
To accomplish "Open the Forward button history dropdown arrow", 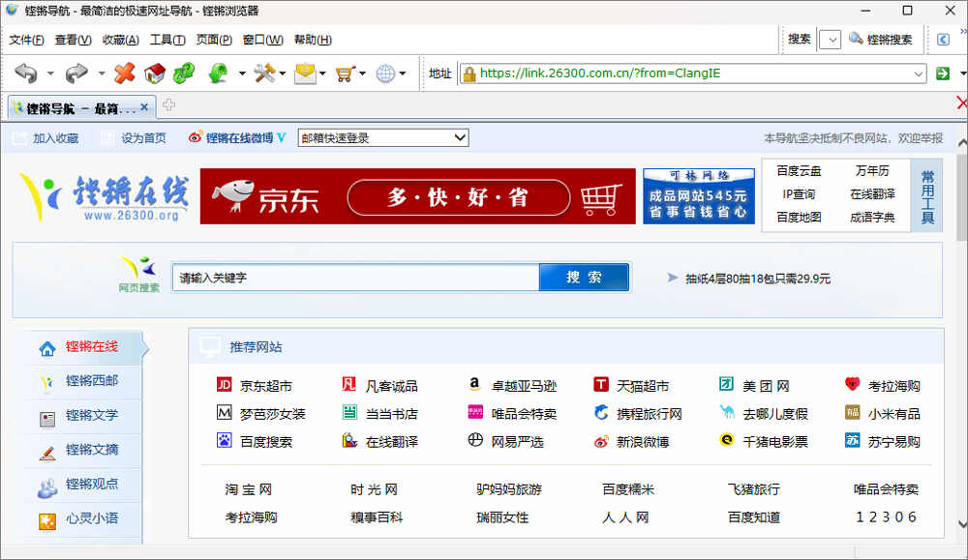I will point(102,74).
